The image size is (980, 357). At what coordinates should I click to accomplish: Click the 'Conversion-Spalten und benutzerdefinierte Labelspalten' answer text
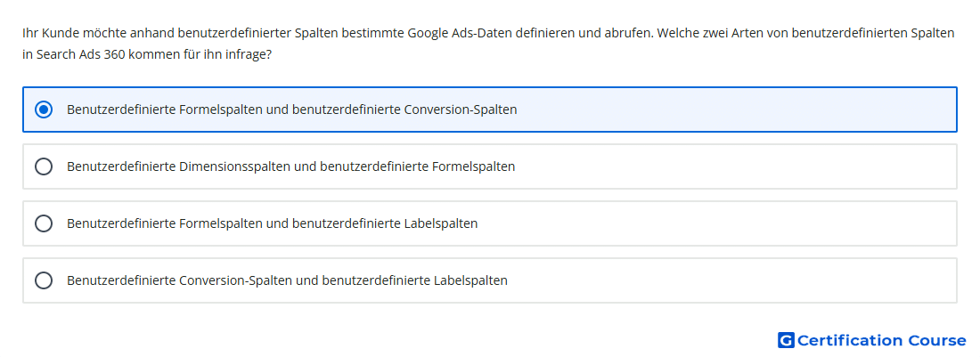coord(288,280)
